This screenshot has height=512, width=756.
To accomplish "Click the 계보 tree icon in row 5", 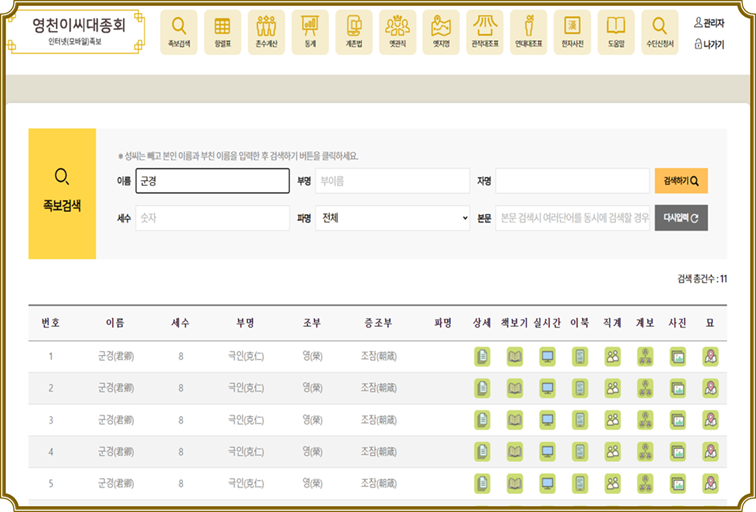I will (645, 484).
